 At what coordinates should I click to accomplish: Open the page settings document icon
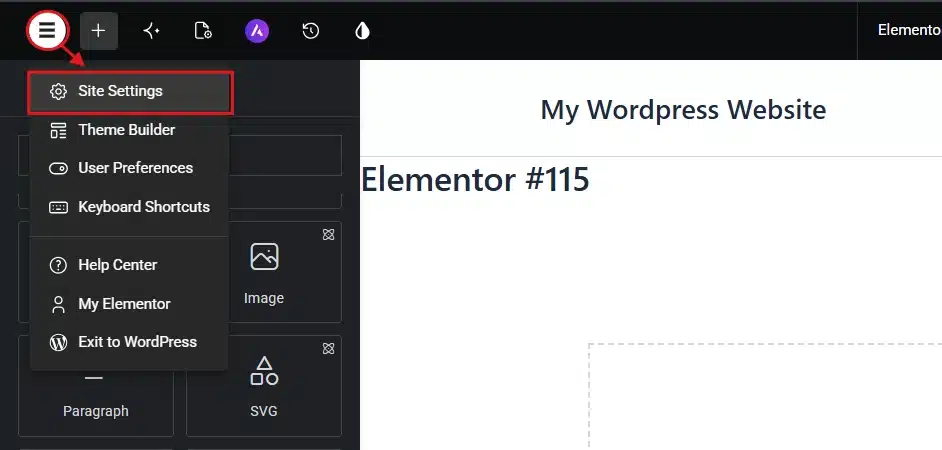pyautogui.click(x=203, y=30)
